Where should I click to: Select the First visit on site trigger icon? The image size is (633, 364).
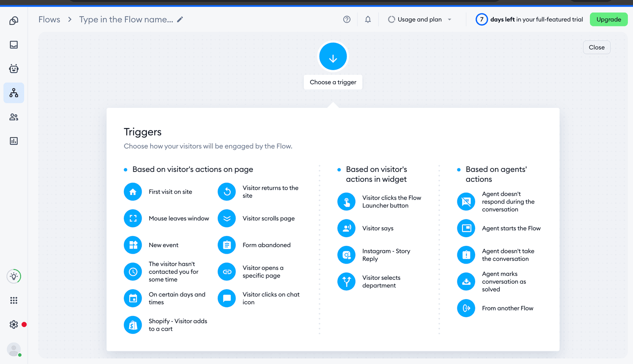pyautogui.click(x=133, y=192)
